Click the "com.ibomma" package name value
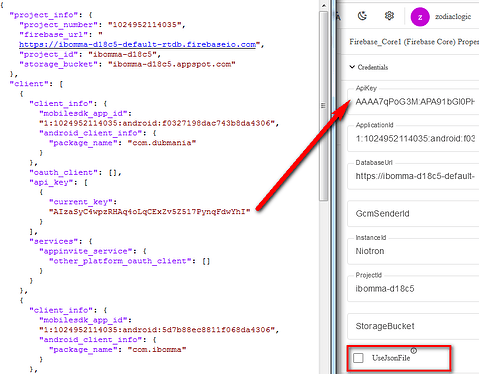479x374 pixels. click(157, 349)
